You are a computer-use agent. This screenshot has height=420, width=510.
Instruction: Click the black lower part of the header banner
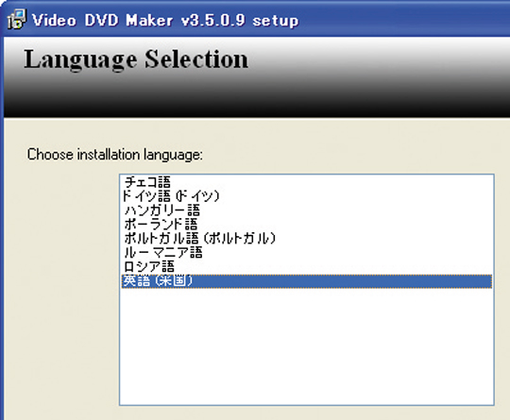point(257,104)
